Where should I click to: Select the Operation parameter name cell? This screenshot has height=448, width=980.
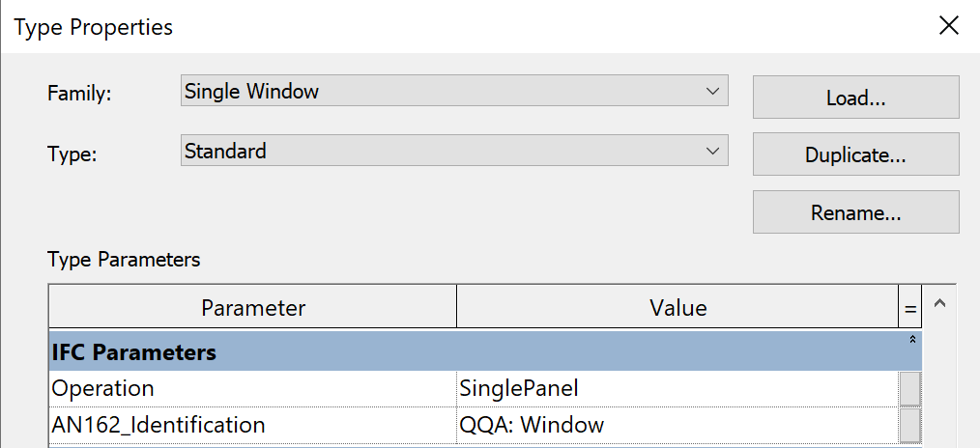tap(252, 389)
